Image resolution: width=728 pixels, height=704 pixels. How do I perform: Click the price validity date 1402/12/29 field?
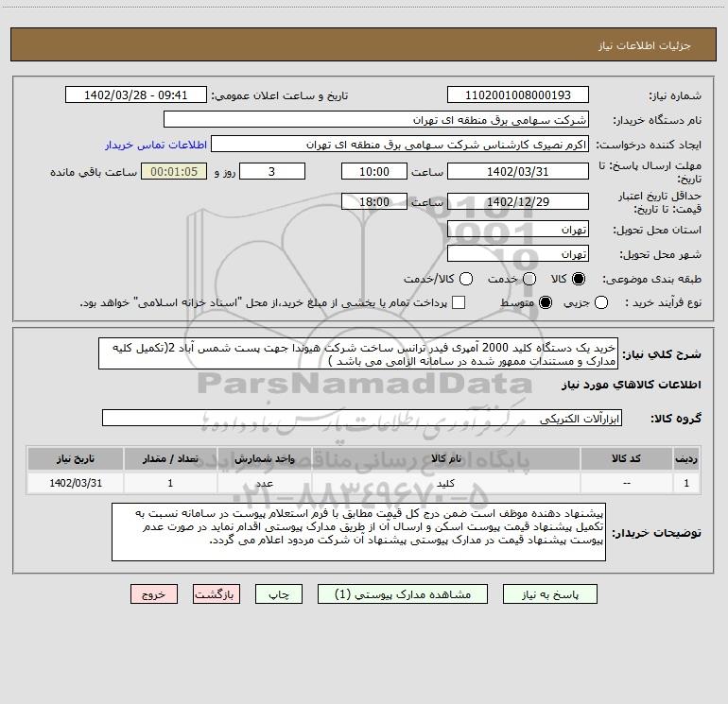[518, 201]
